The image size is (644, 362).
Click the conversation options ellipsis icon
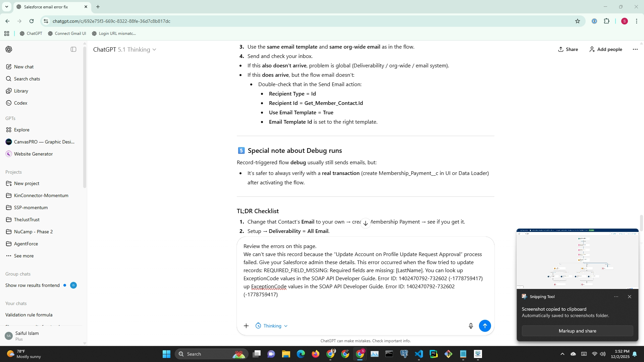coord(635,49)
